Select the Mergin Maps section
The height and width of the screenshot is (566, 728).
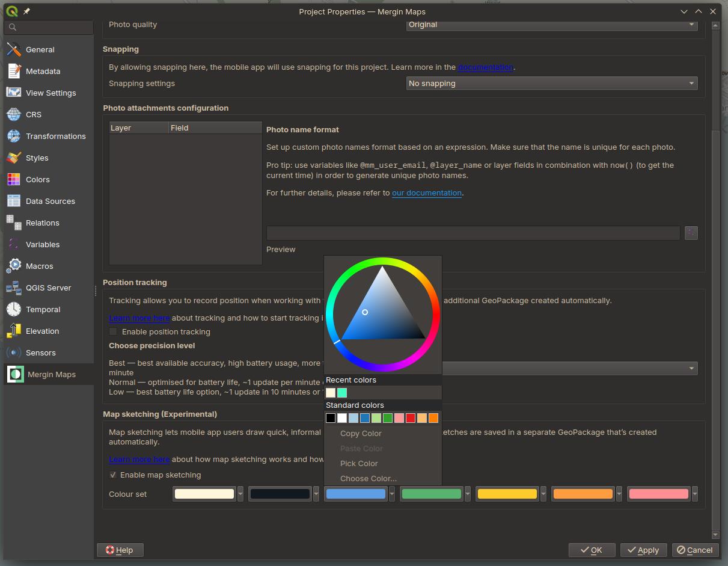point(49,375)
